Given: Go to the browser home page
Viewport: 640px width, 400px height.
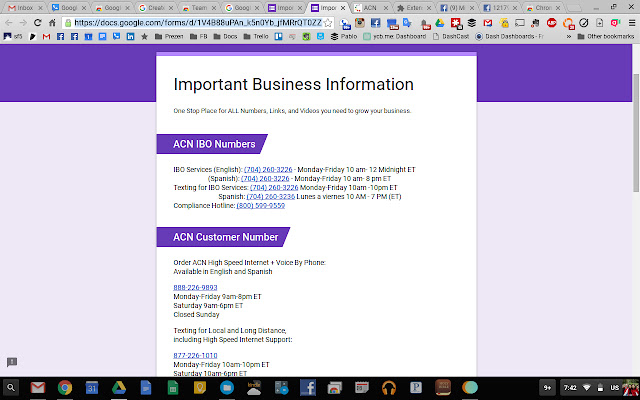Looking at the screenshot, I should 52,23.
